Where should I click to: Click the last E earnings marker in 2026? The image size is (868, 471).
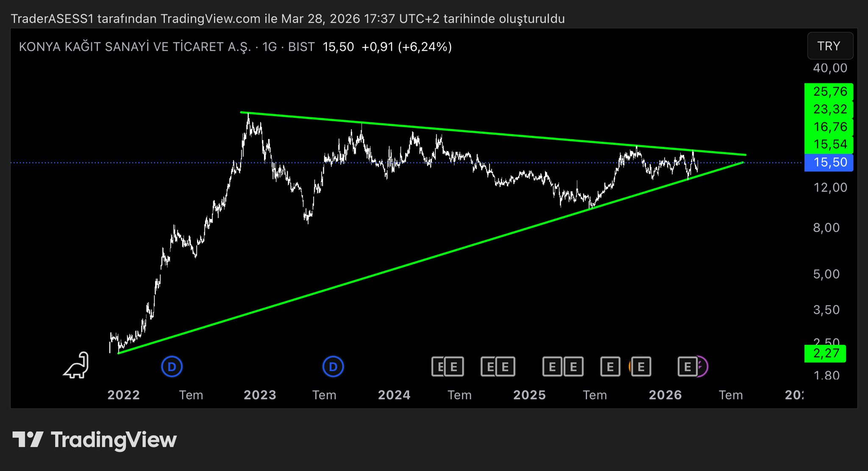click(x=687, y=366)
